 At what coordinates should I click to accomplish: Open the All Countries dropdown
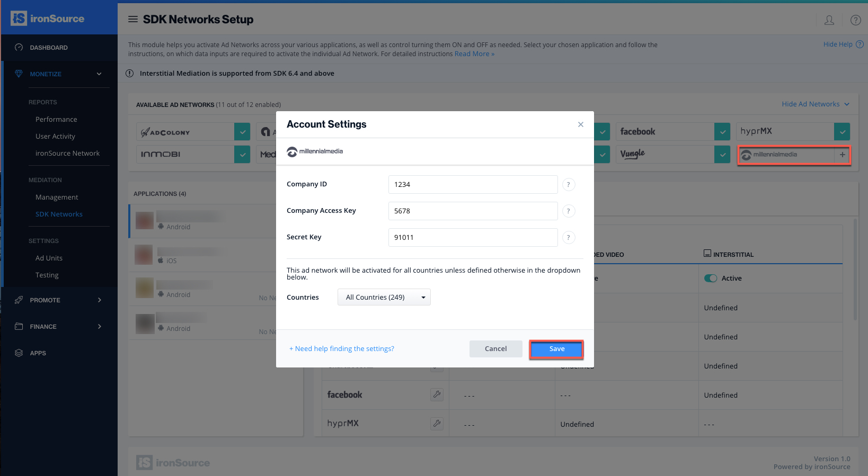(384, 297)
